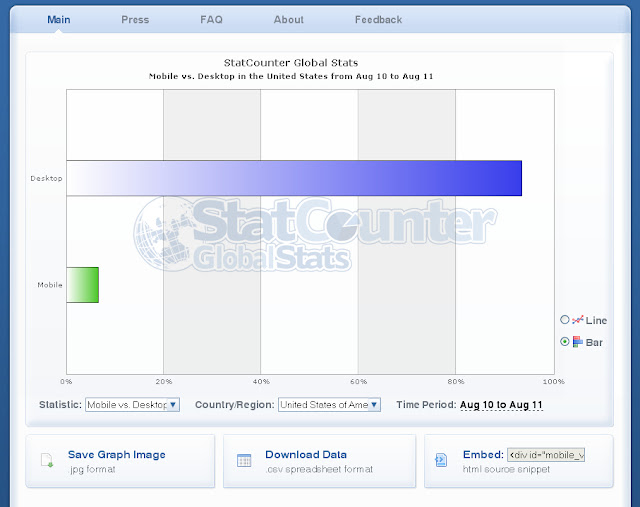This screenshot has width=640, height=507.
Task: Click the 'Embed:' label
Action: (483, 454)
